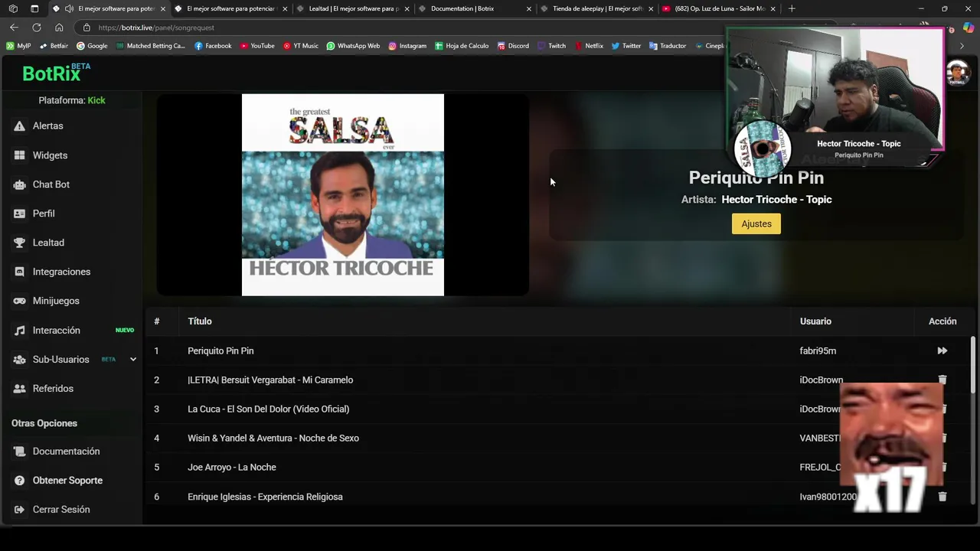980x551 pixels.
Task: Open Twitter bookmark
Action: 626,46
